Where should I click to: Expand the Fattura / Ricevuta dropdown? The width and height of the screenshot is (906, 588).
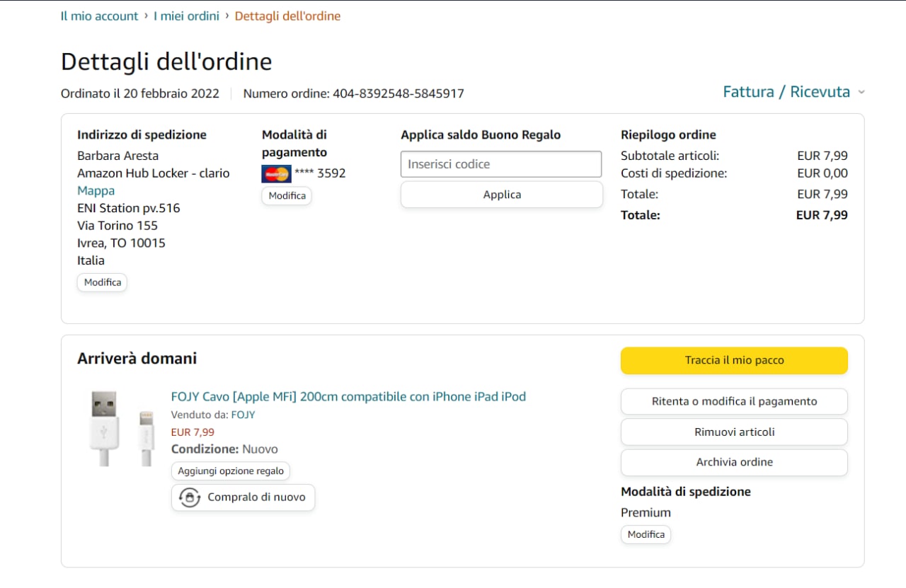(793, 92)
